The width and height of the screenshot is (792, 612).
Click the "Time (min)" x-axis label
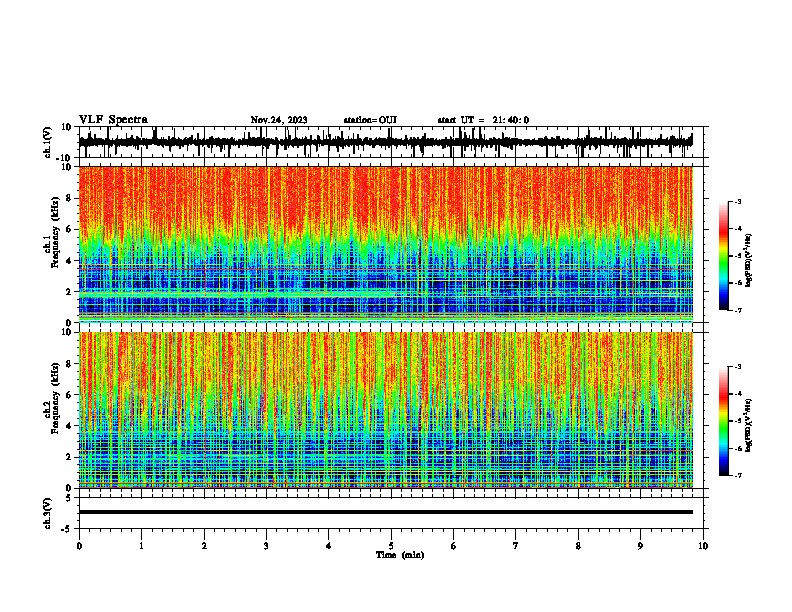(x=400, y=555)
